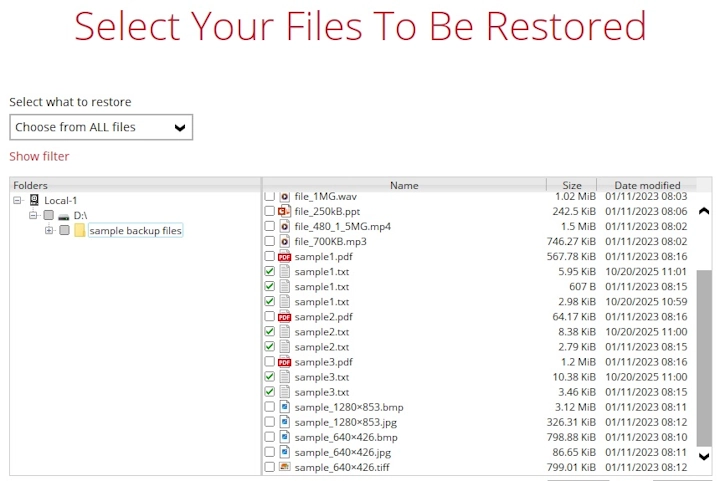Click the Show filter link
This screenshot has height=481, width=720.
39,157
